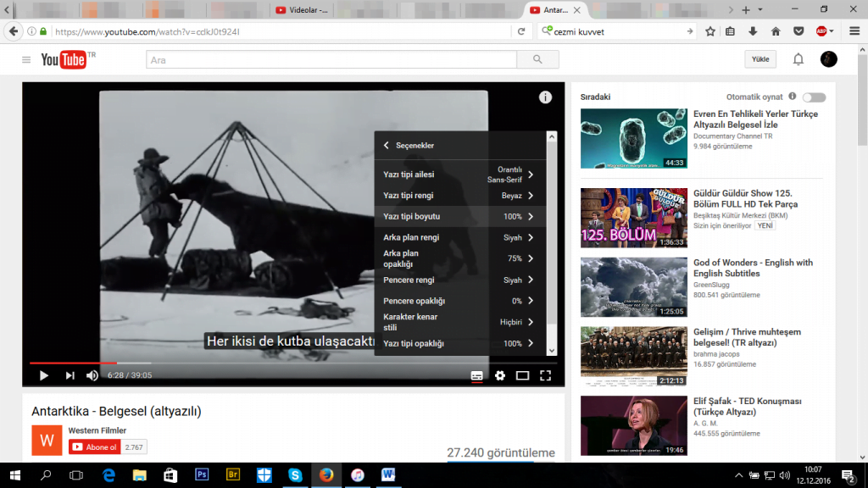Open YouTube notifications bell
The image size is (868, 488).
[x=798, y=59]
